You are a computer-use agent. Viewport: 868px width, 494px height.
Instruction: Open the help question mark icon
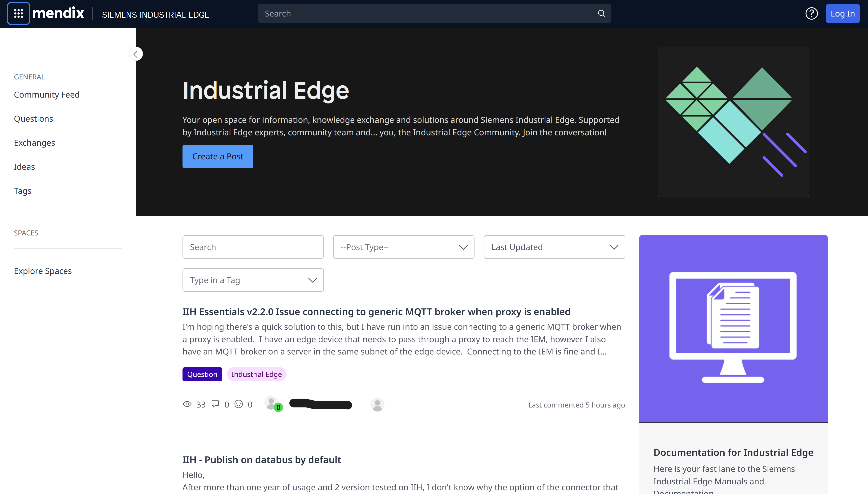click(x=811, y=14)
